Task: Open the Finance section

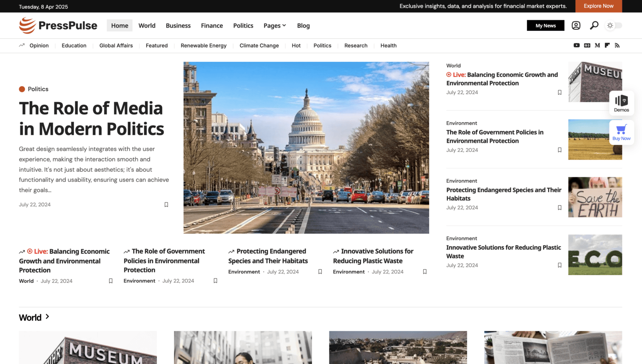Action: 212,25
